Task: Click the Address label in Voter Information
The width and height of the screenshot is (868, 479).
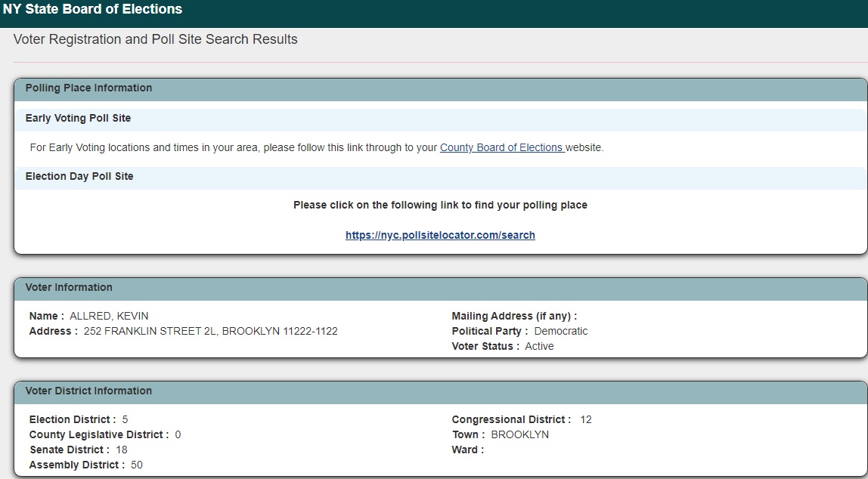Action: coord(53,332)
